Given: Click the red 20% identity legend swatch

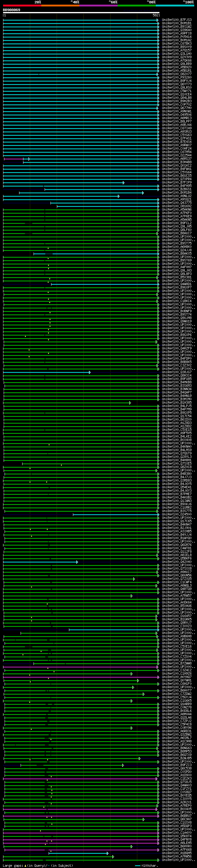Looking at the screenshot, I should [22, 6].
